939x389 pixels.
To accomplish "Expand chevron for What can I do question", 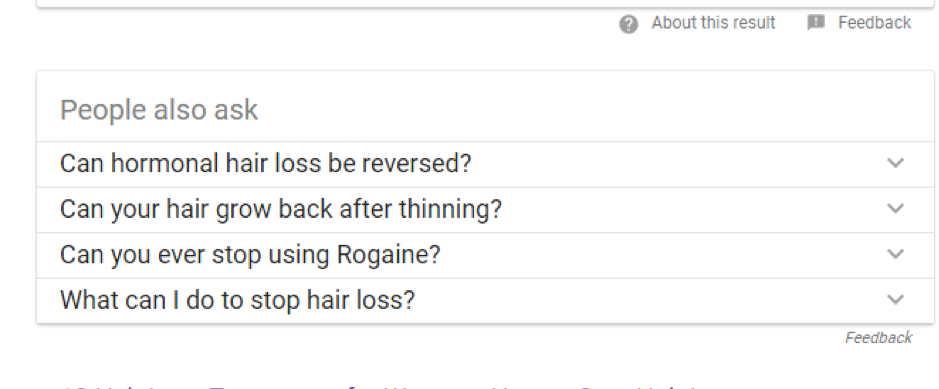I will [895, 299].
